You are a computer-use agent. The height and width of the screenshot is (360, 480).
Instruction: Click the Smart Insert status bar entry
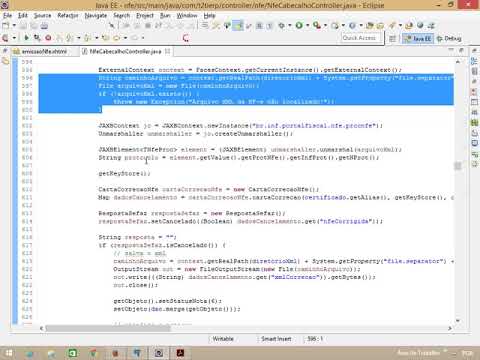276,339
